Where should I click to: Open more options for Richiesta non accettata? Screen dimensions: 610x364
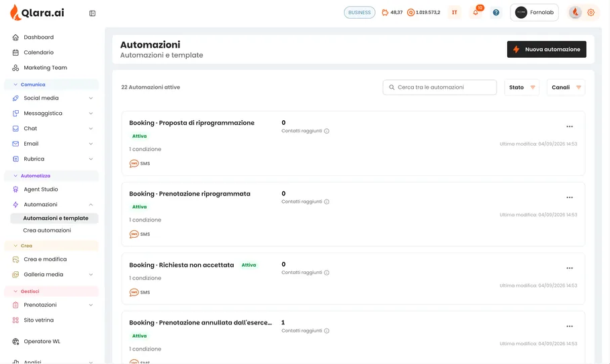pyautogui.click(x=570, y=269)
